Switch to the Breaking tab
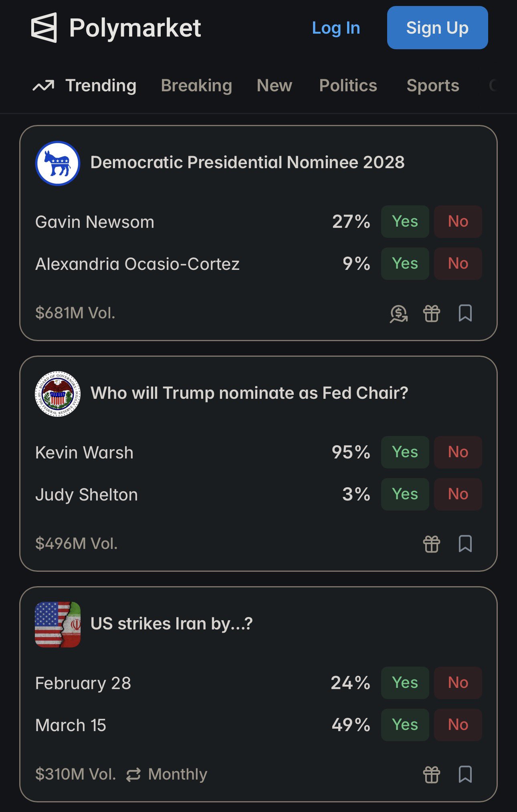 (196, 85)
